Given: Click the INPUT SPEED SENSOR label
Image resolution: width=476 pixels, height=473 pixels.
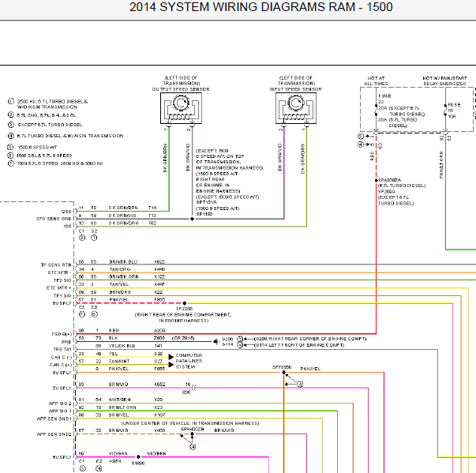Looking at the screenshot, I should pyautogui.click(x=296, y=89).
